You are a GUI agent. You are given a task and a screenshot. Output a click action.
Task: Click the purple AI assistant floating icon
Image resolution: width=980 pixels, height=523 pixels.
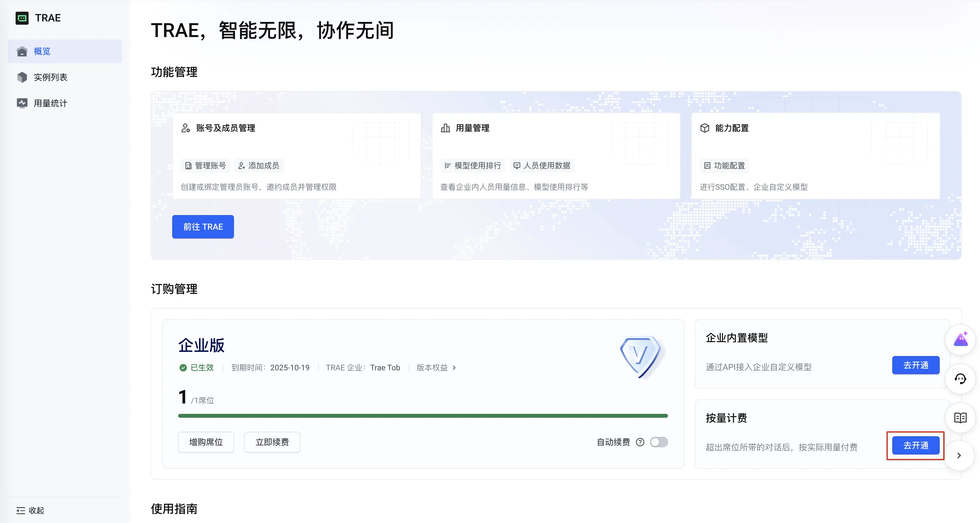(961, 339)
